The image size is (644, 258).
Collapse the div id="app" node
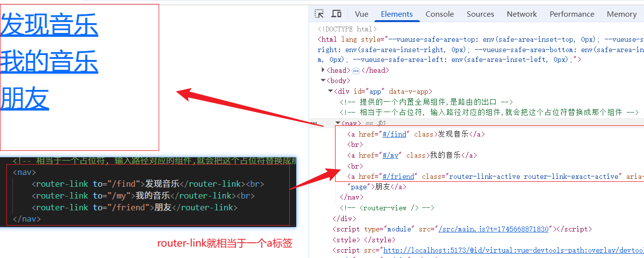click(331, 91)
